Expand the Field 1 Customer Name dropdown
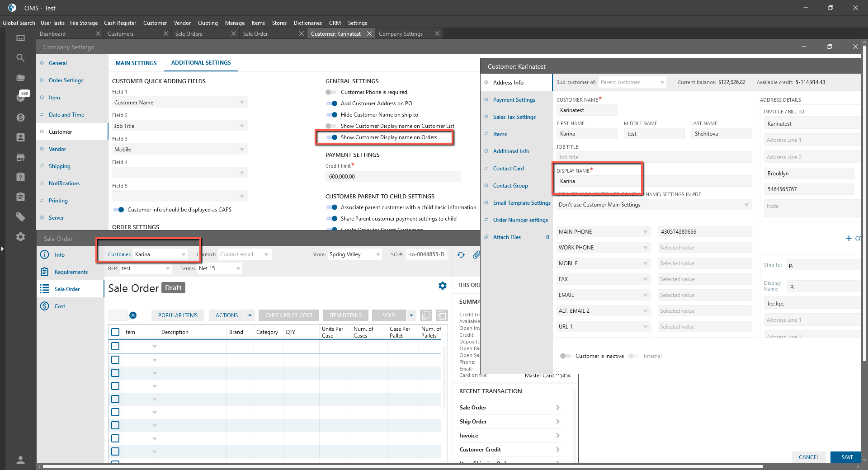Viewport: 868px width, 470px height. [242, 103]
